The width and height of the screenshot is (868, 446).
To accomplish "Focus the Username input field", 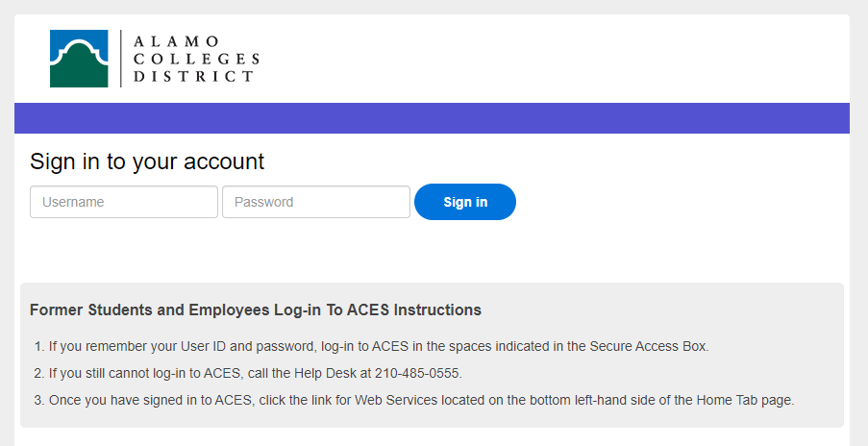I will point(124,202).
